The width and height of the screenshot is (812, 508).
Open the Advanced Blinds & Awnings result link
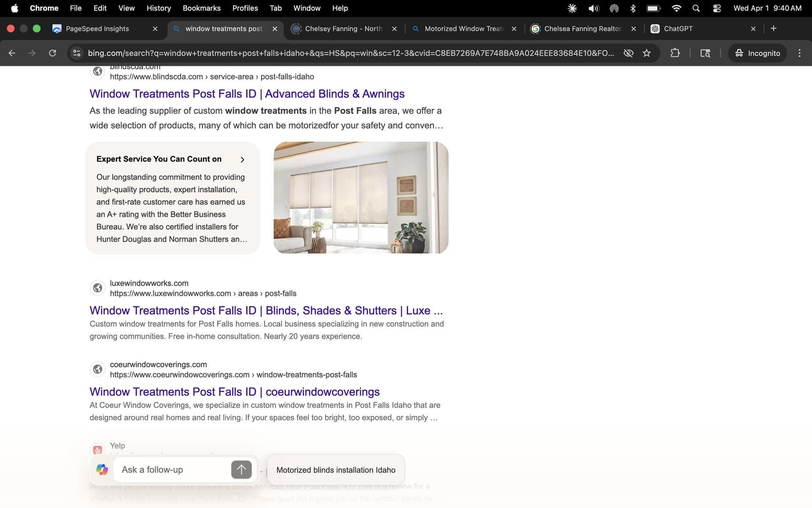pyautogui.click(x=247, y=94)
